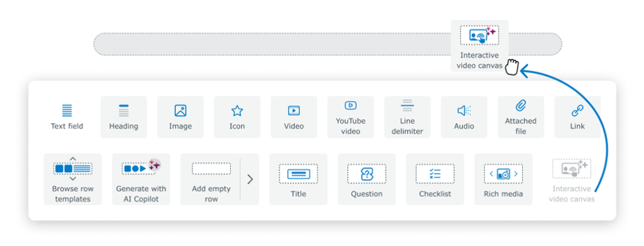This screenshot has width=644, height=246.
Task: Open Browse row templates
Action: [x=73, y=179]
